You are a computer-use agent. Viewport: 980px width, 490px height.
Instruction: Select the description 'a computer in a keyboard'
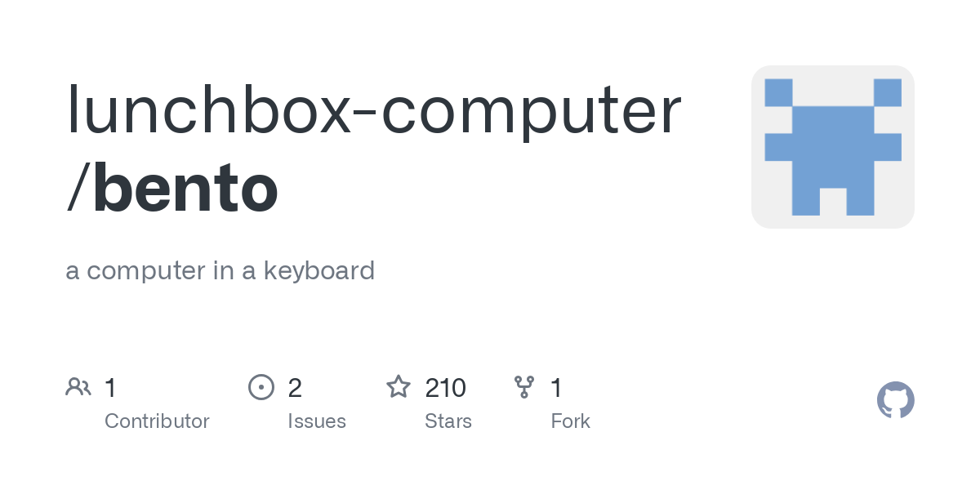pos(220,270)
